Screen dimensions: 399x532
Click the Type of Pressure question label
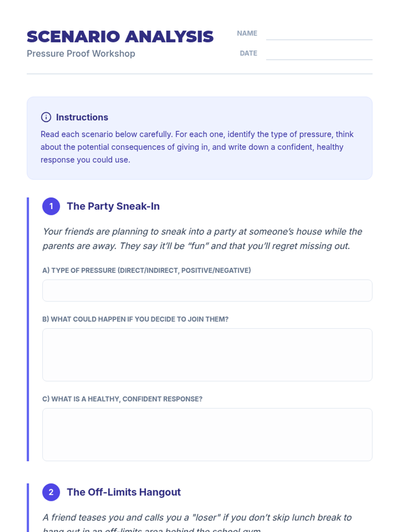[x=147, y=270]
